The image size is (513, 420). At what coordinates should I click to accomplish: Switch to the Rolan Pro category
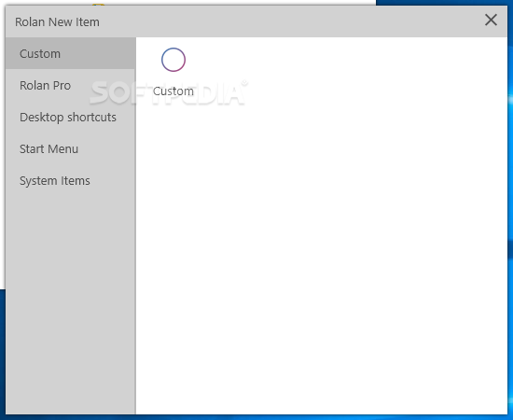point(70,86)
